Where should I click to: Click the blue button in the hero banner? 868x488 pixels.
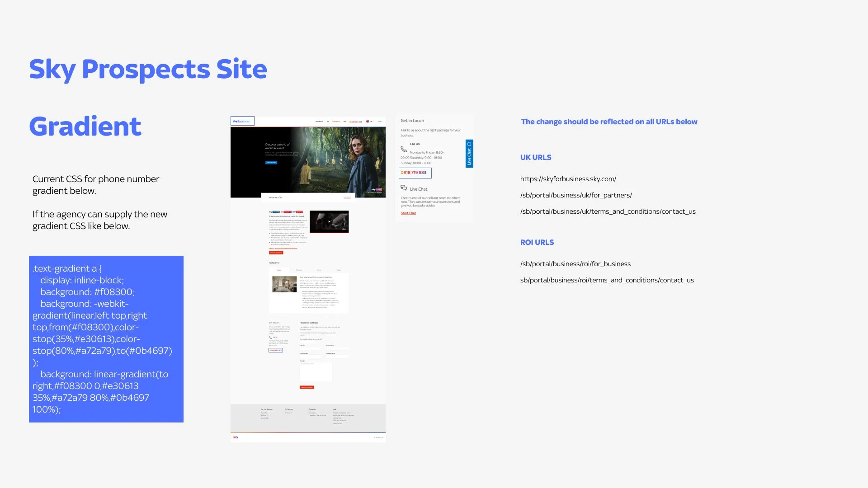pyautogui.click(x=271, y=163)
